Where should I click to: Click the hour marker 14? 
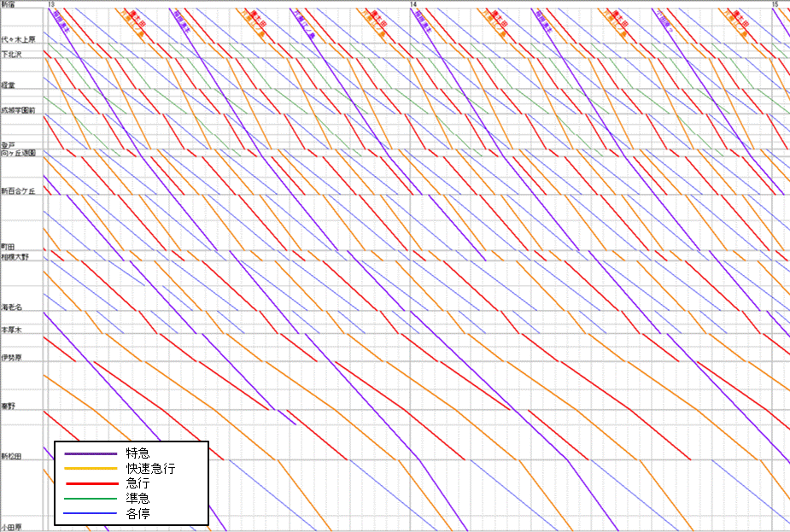tap(412, 3)
